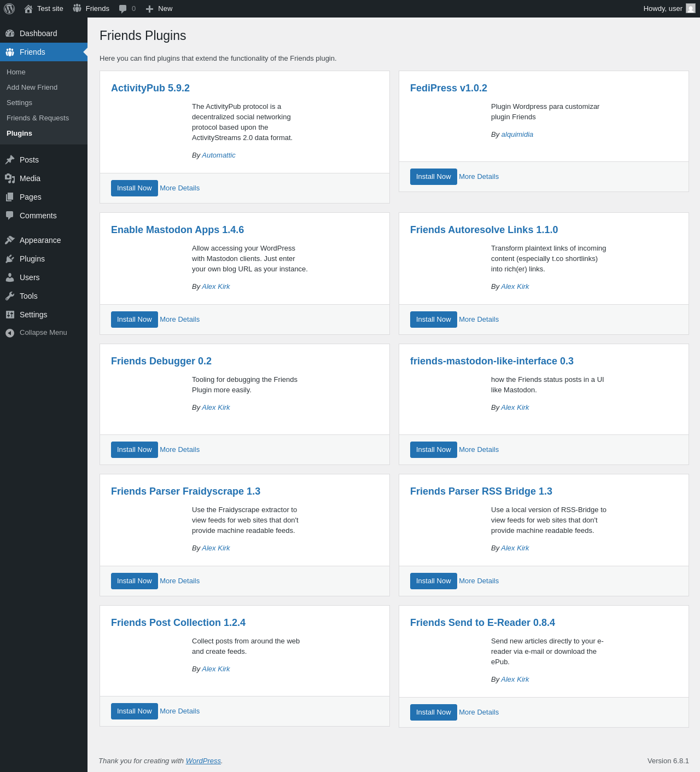View More Details for Friends Send to E-Reader

pos(479,712)
